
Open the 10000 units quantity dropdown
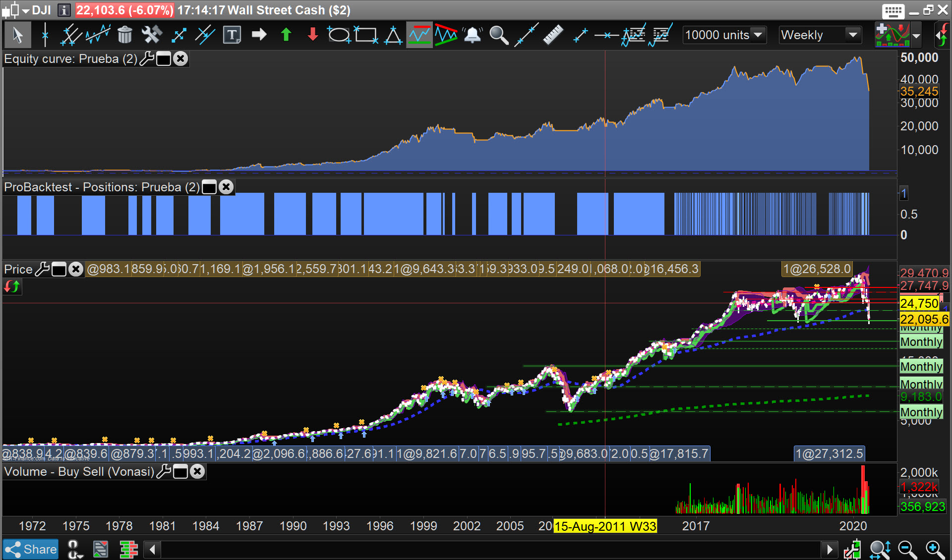[758, 35]
